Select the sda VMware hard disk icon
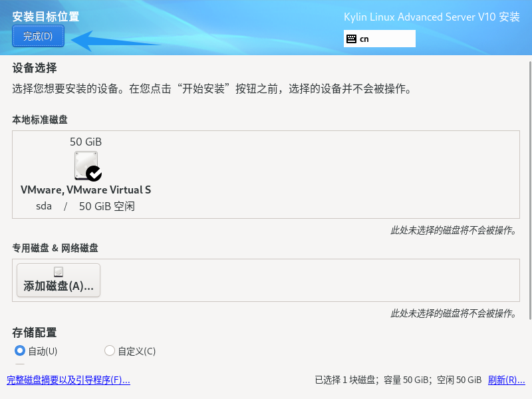532x399 pixels. pos(88,166)
